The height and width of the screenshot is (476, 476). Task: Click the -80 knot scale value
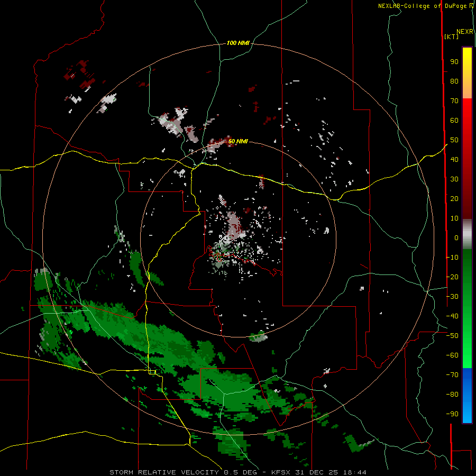pyautogui.click(x=452, y=395)
